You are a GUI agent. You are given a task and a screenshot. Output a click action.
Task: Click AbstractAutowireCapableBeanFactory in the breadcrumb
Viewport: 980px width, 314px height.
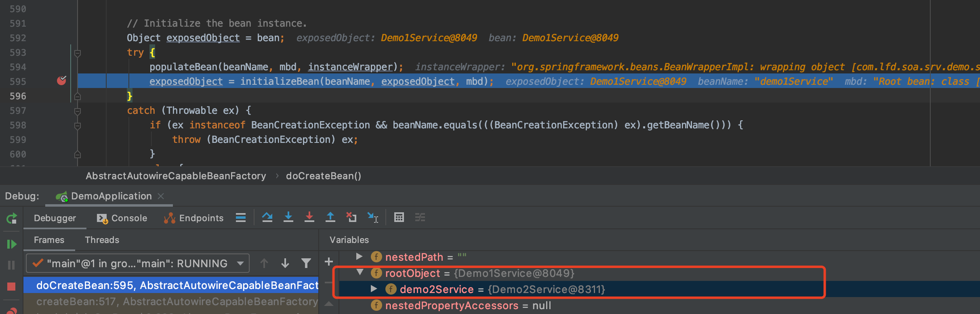click(176, 176)
